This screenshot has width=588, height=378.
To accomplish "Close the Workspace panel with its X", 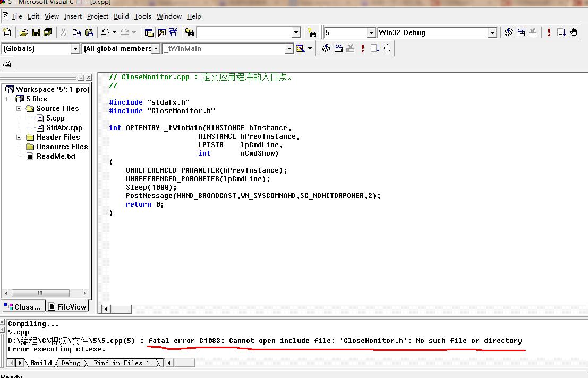I will [89, 78].
